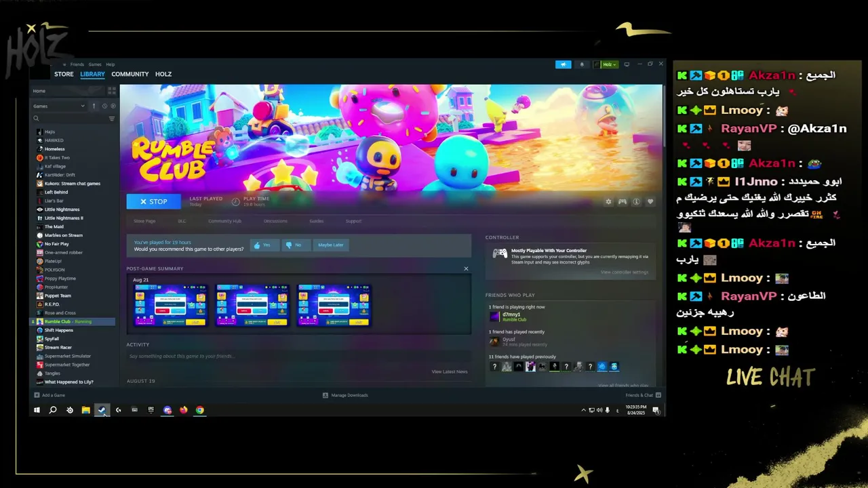
Task: Open View controller settings link
Action: 625,272
